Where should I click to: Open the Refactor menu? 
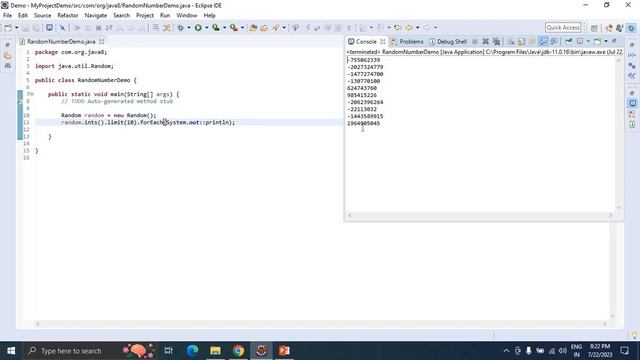[68, 16]
